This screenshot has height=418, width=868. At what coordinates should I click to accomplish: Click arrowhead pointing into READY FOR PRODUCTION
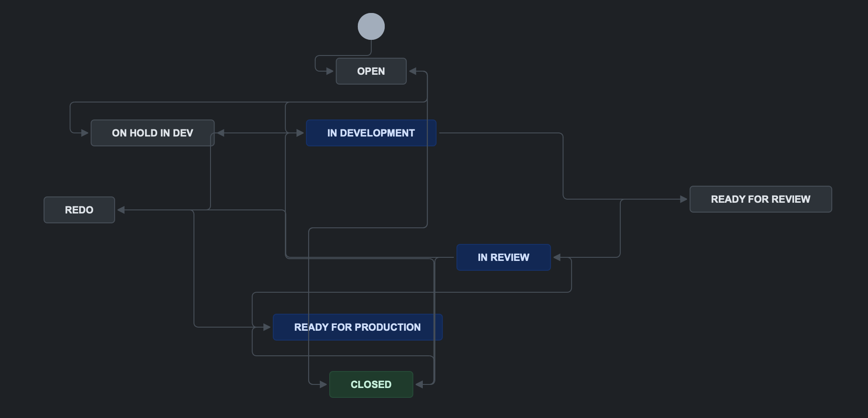[267, 327]
